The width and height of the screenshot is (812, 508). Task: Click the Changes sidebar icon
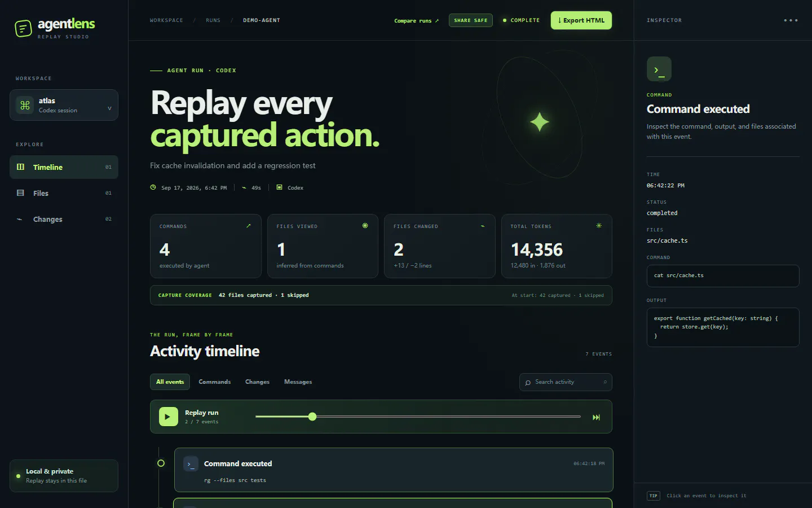click(x=20, y=219)
